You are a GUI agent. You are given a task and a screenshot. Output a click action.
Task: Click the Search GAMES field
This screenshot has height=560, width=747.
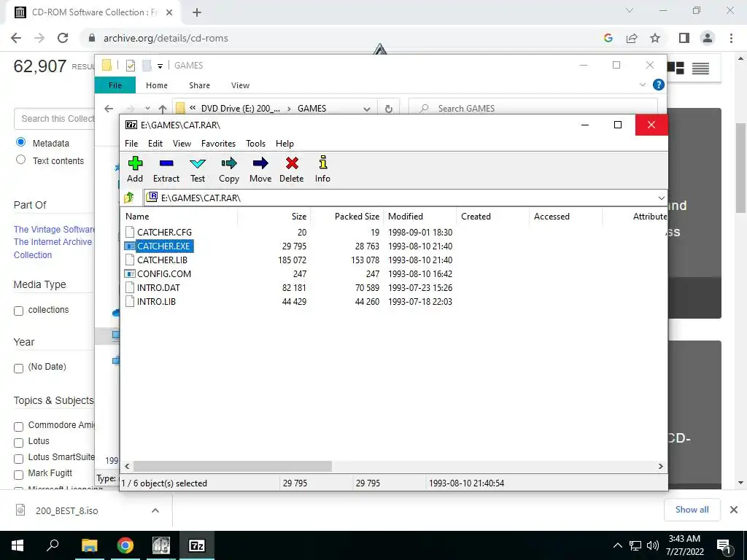pyautogui.click(x=533, y=109)
